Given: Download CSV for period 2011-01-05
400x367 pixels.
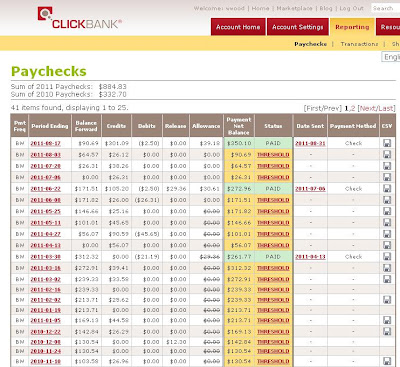Looking at the screenshot, I should pos(387,320).
